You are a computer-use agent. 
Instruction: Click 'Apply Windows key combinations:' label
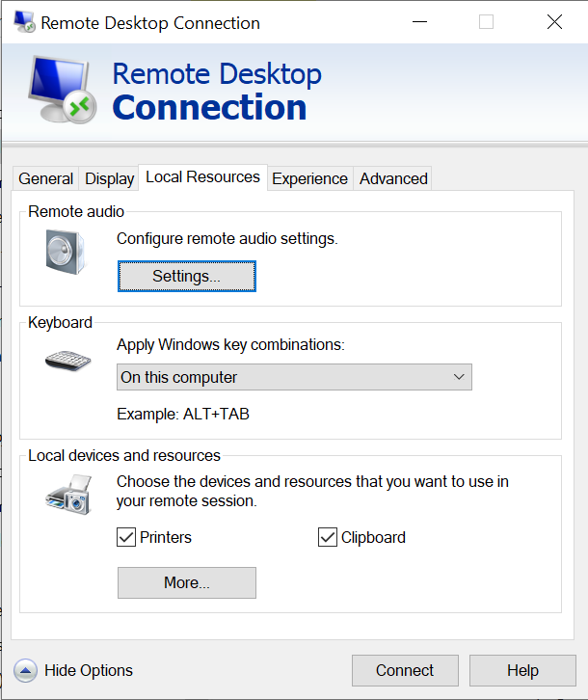point(230,345)
